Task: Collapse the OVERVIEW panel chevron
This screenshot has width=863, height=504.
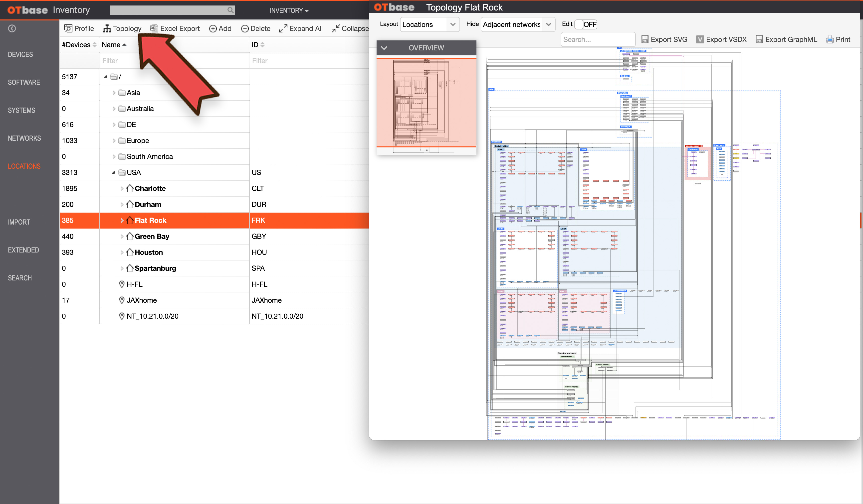Action: click(x=384, y=48)
